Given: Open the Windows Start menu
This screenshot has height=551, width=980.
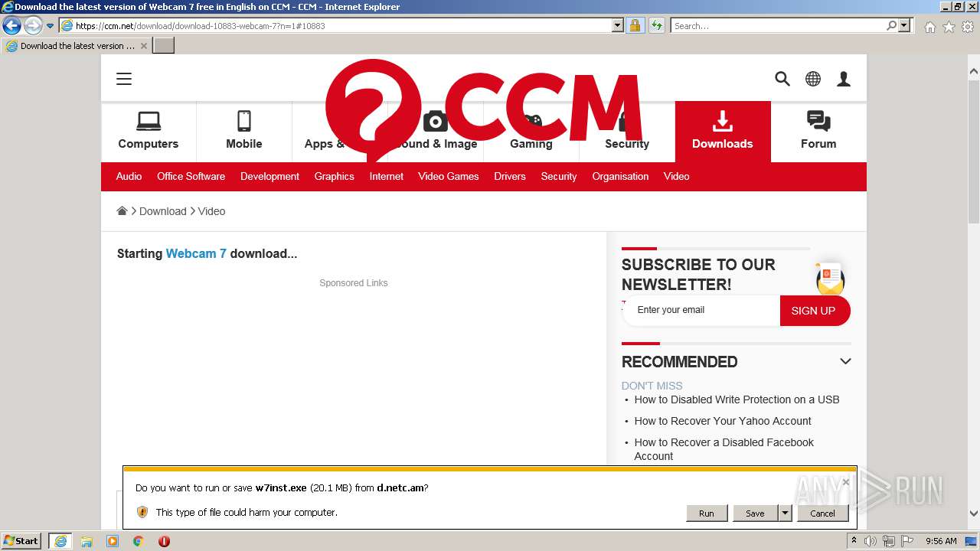Looking at the screenshot, I should (x=21, y=541).
